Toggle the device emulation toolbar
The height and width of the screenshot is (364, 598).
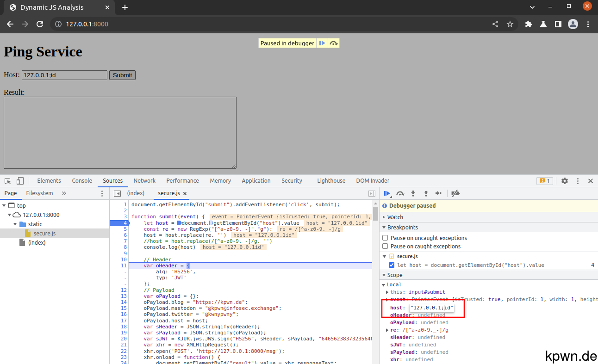[19, 180]
